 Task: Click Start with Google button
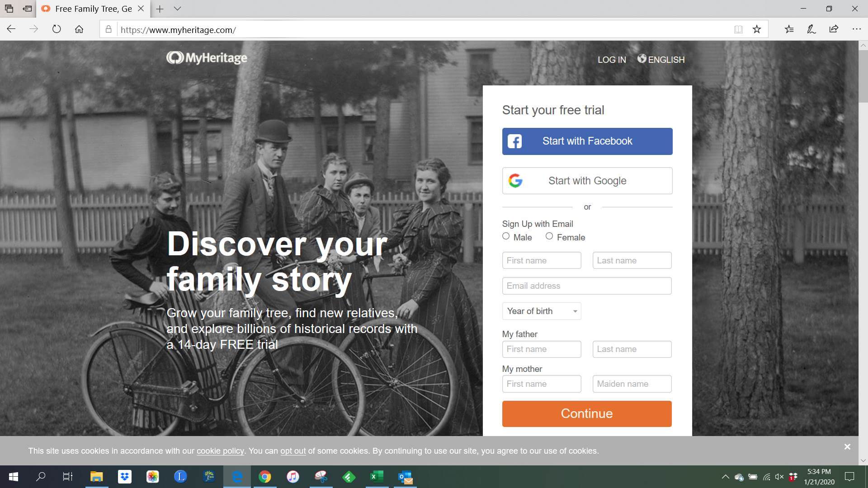point(587,181)
